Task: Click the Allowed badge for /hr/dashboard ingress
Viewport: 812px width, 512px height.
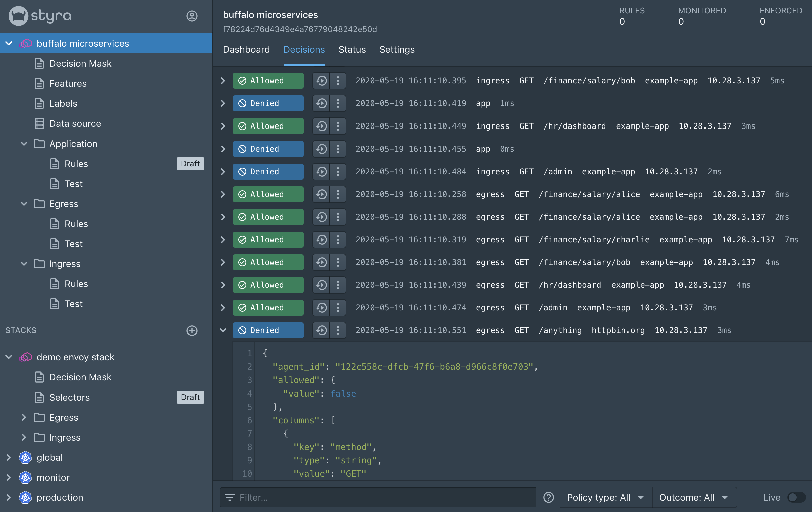Action: [268, 126]
